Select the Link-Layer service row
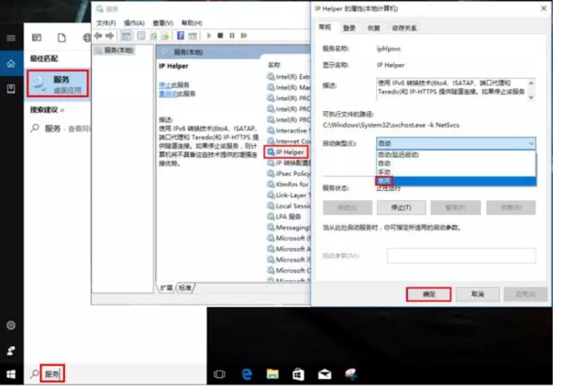 click(289, 196)
